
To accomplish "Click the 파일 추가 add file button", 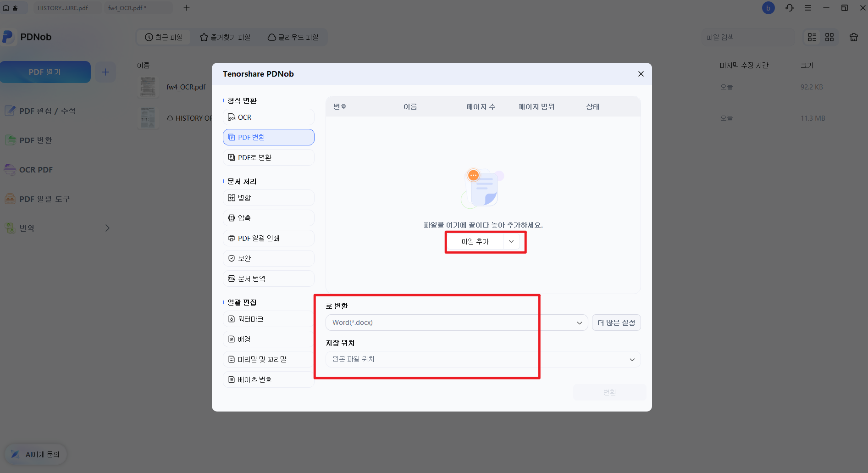I will [475, 241].
